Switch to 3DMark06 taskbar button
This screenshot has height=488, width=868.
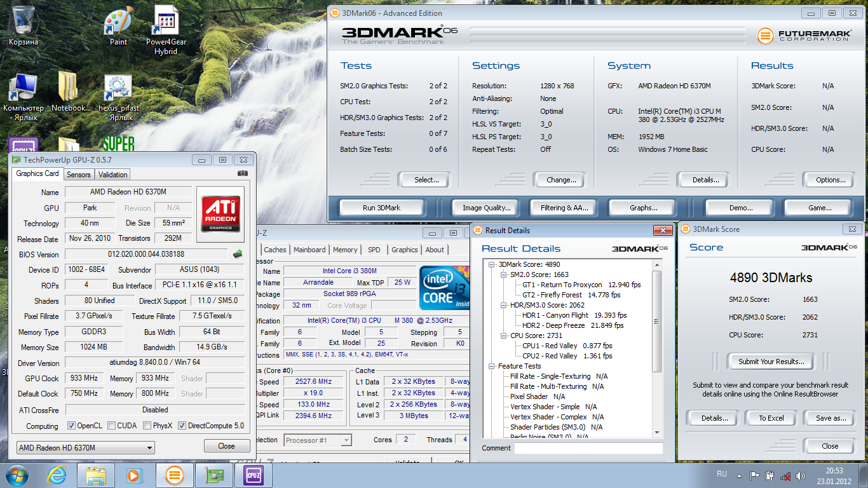tap(174, 475)
